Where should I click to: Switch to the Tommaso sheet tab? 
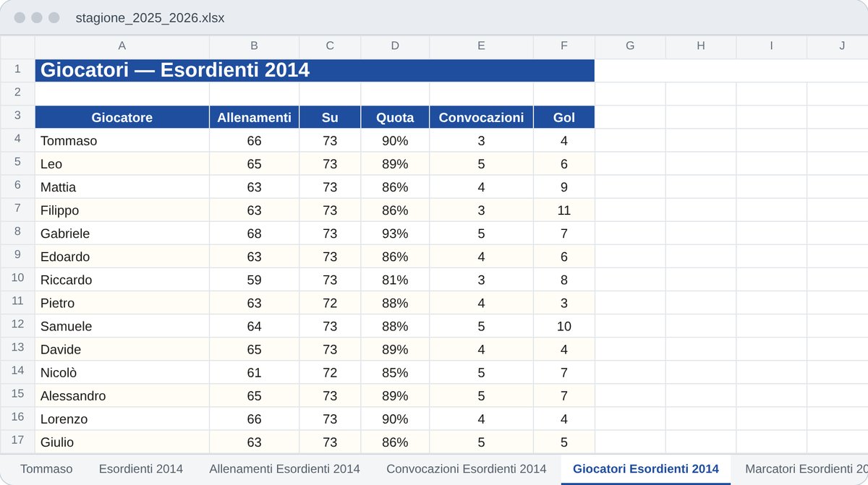click(x=46, y=469)
